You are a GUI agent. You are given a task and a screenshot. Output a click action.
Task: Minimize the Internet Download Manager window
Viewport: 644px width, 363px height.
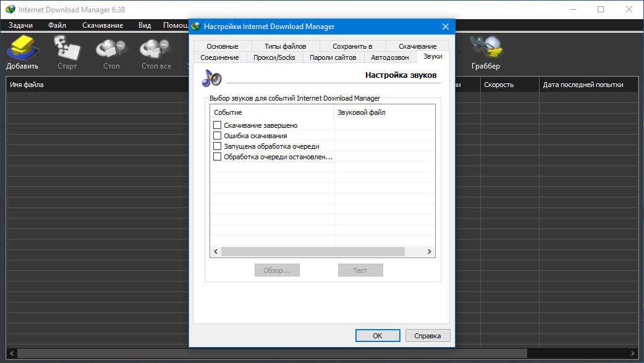click(x=573, y=9)
